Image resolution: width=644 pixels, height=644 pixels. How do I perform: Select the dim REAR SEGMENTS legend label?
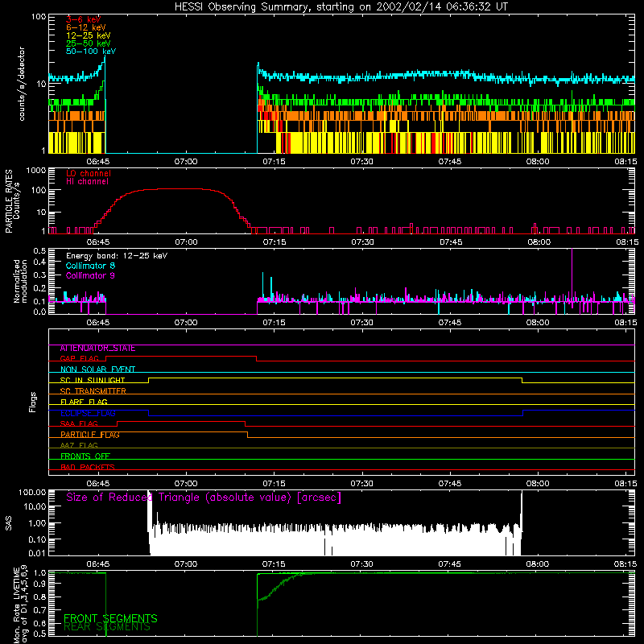[107, 627]
